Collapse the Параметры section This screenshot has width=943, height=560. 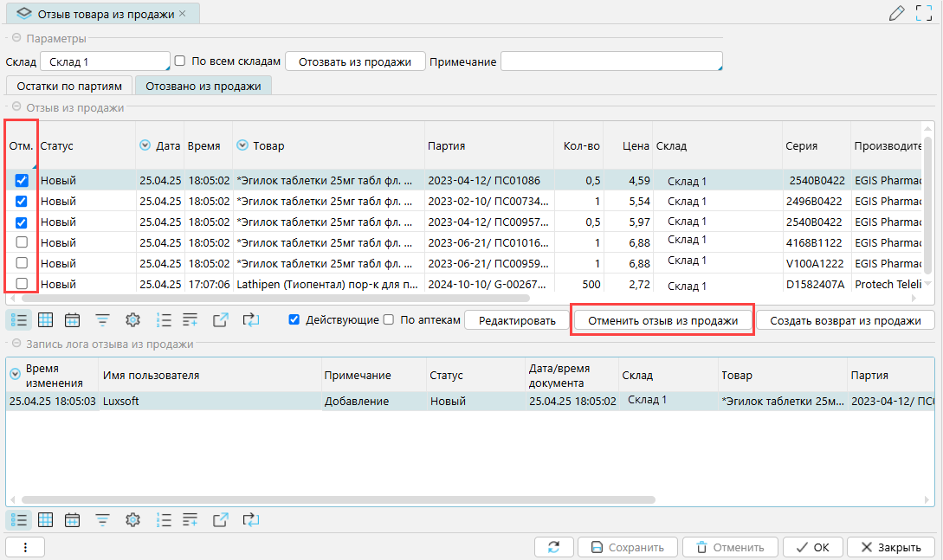point(16,39)
